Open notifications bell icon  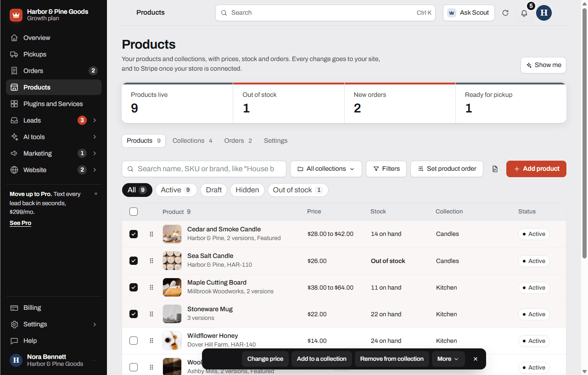point(524,13)
